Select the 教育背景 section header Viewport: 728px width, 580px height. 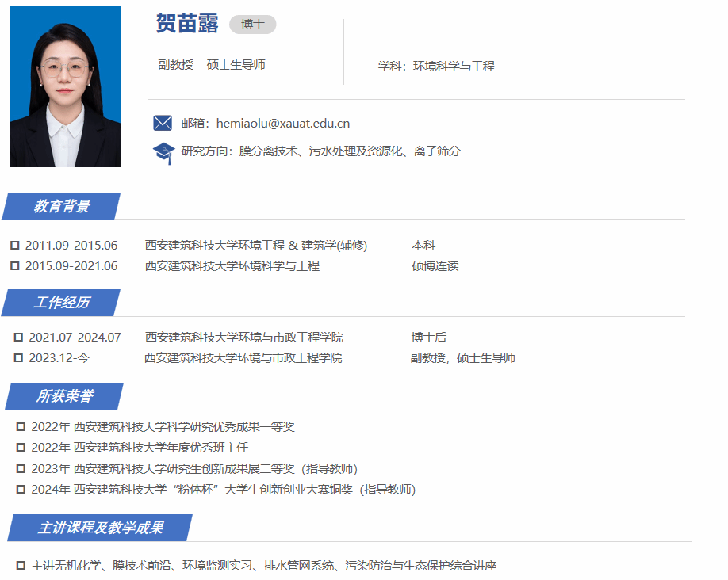tap(62, 207)
